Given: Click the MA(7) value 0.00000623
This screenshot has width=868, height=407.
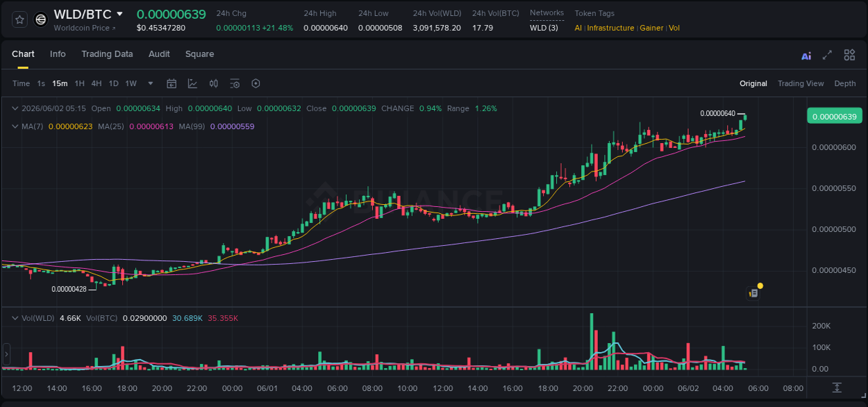Looking at the screenshot, I should pyautogui.click(x=70, y=126).
